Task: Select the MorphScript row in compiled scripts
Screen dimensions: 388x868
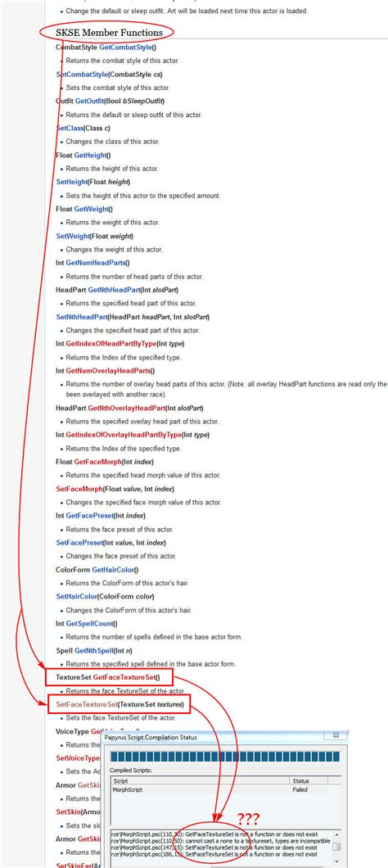Action: 218,790
